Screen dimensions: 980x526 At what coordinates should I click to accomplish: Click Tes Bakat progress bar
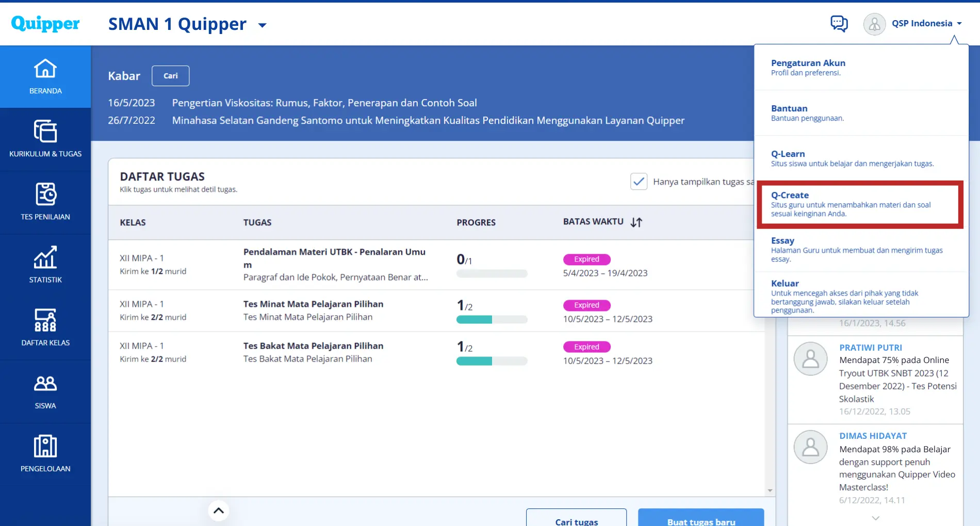click(x=492, y=361)
